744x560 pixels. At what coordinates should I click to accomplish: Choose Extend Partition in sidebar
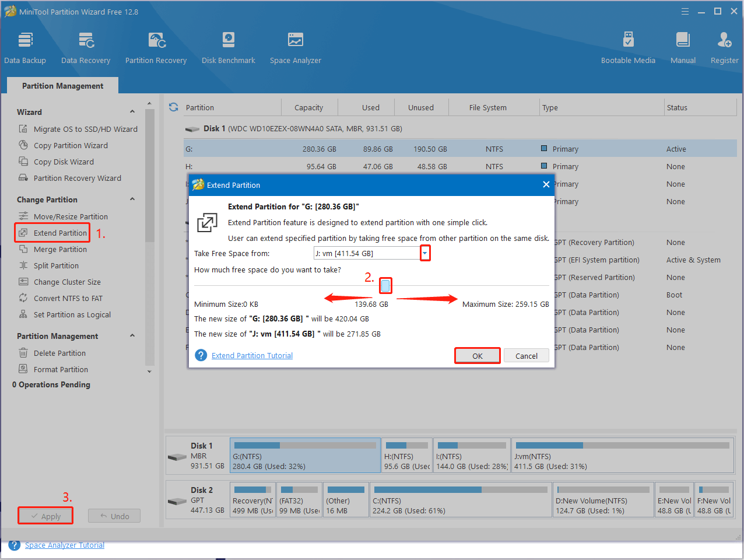tap(52, 233)
